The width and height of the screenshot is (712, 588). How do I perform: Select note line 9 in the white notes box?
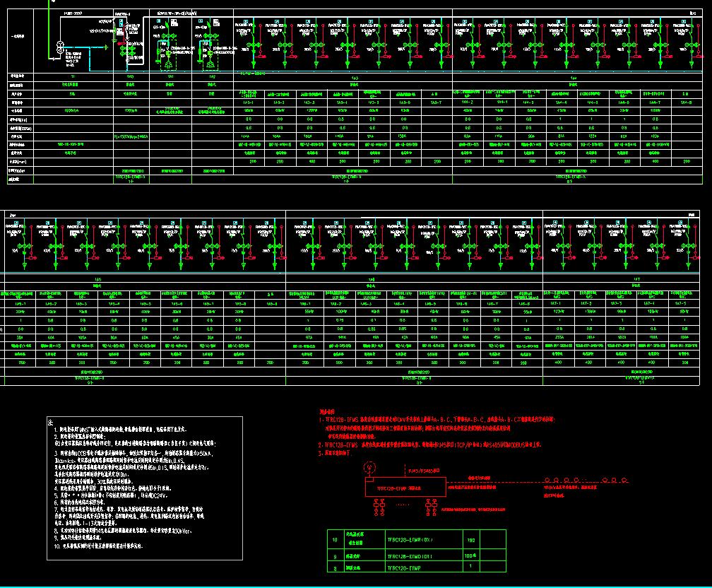(x=78, y=538)
